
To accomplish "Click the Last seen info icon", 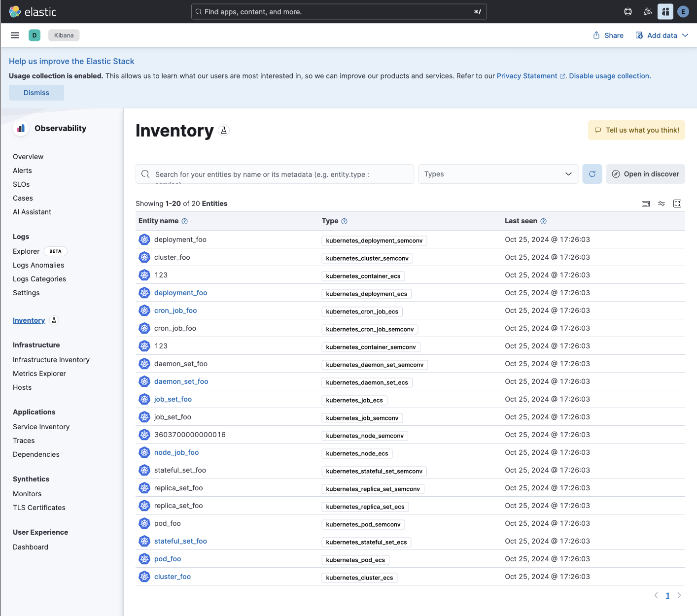I will tap(544, 221).
